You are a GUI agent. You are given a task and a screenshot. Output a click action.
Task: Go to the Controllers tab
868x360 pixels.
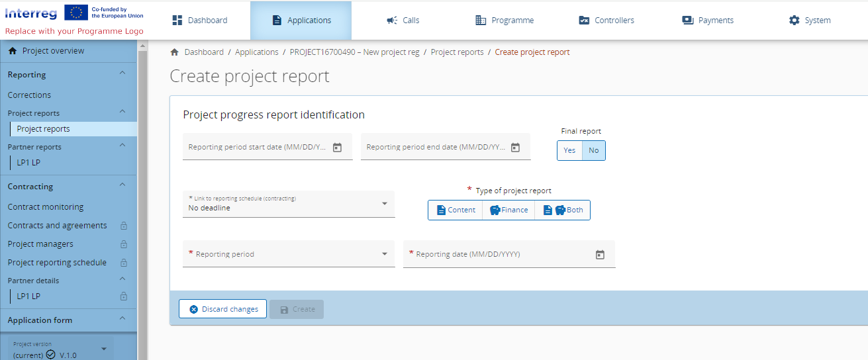point(606,21)
